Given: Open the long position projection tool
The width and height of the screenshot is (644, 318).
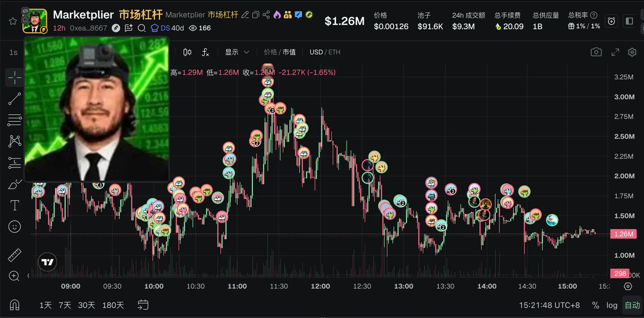Looking at the screenshot, I should pos(15,163).
